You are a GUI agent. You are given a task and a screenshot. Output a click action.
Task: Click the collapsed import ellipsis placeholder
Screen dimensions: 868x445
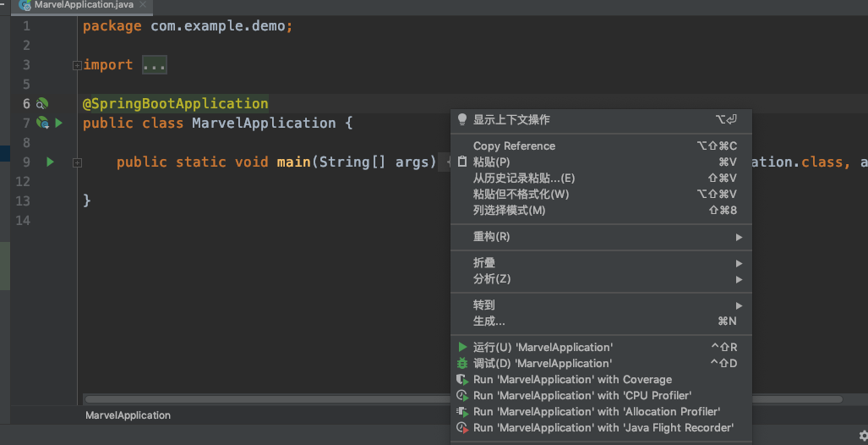[x=154, y=65]
